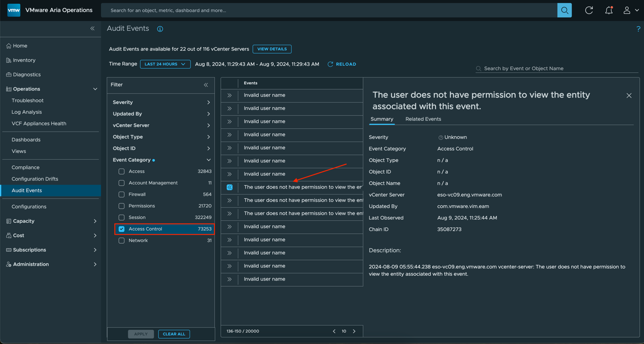The height and width of the screenshot is (344, 644).
Task: Toggle the Access checkbox
Action: [121, 171]
